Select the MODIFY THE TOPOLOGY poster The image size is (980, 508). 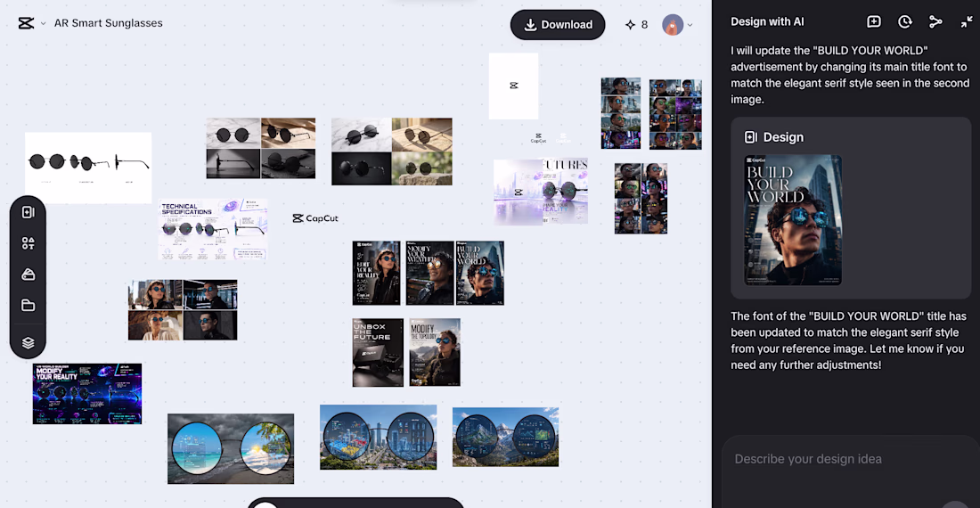click(x=435, y=352)
